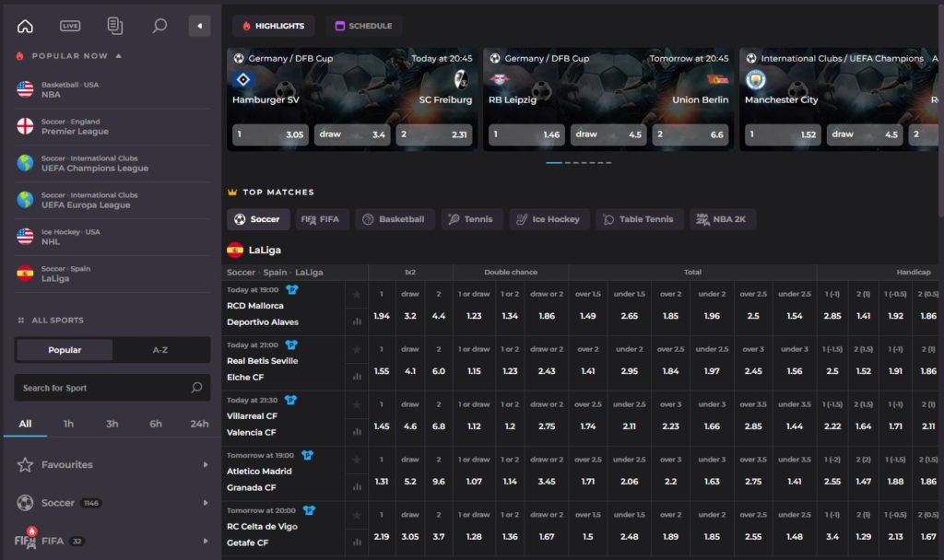Open Premier League from popular list

[112, 126]
